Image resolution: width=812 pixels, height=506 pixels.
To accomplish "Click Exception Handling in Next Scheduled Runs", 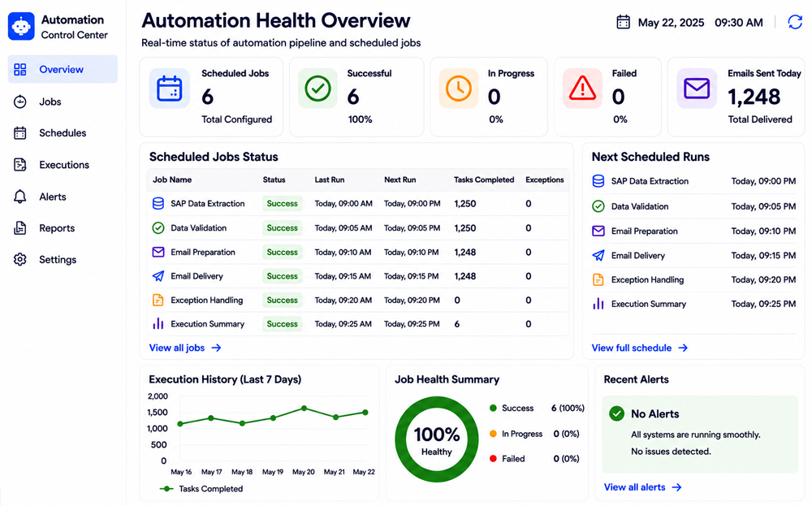I will point(647,279).
